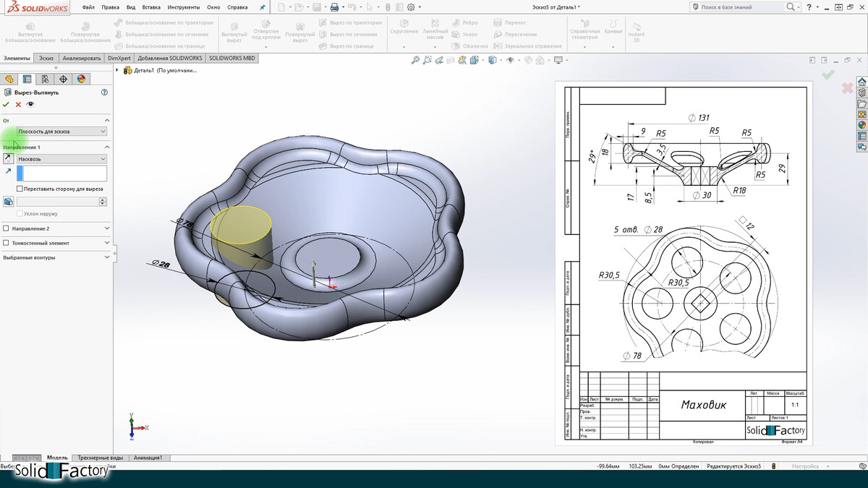Open the 'Инструменты' menu
Image resolution: width=868 pixels, height=488 pixels.
coord(184,7)
